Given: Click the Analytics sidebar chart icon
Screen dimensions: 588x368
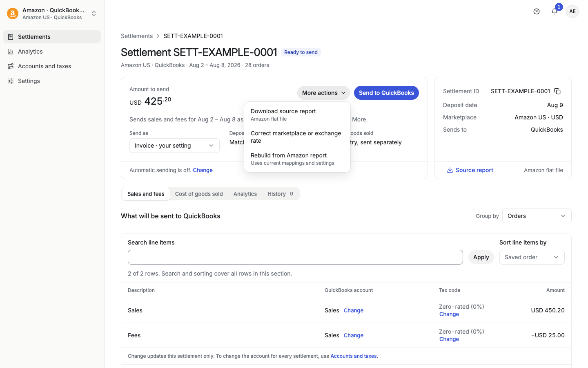Looking at the screenshot, I should 11,52.
